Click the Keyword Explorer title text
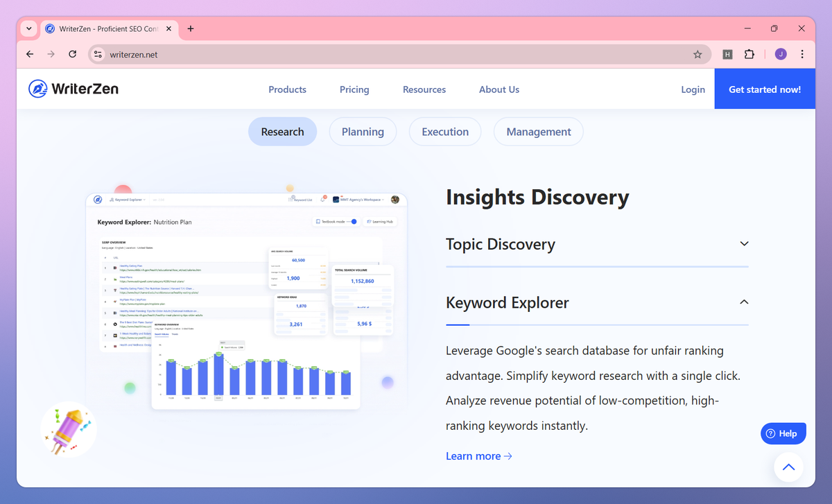832x504 pixels. [508, 302]
